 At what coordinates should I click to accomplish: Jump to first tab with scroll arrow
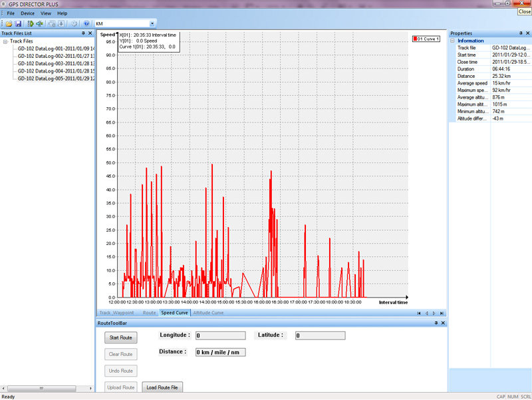[419, 313]
